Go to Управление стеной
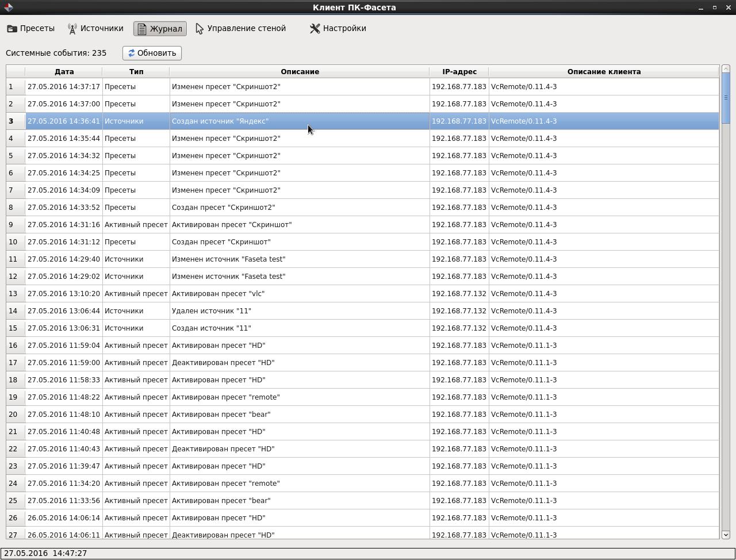Screen dimensions: 736x560 (x=240, y=28)
